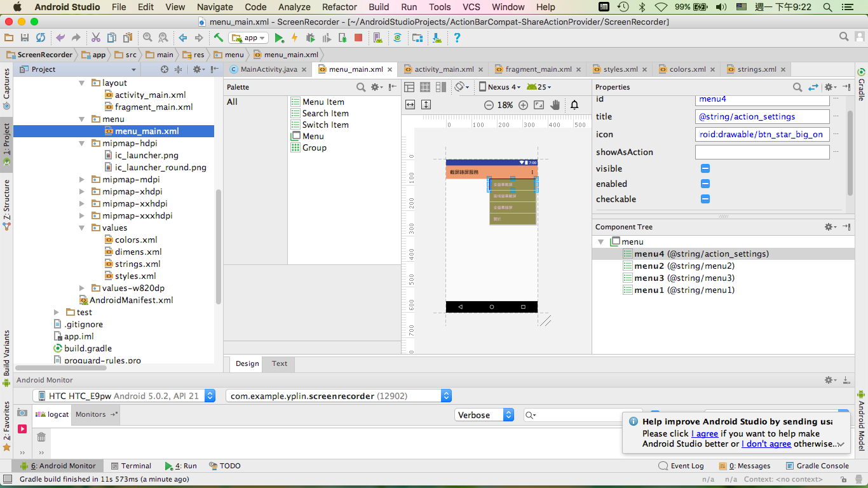Toggle expand horizontally button
868x488 pixels.
click(x=410, y=105)
